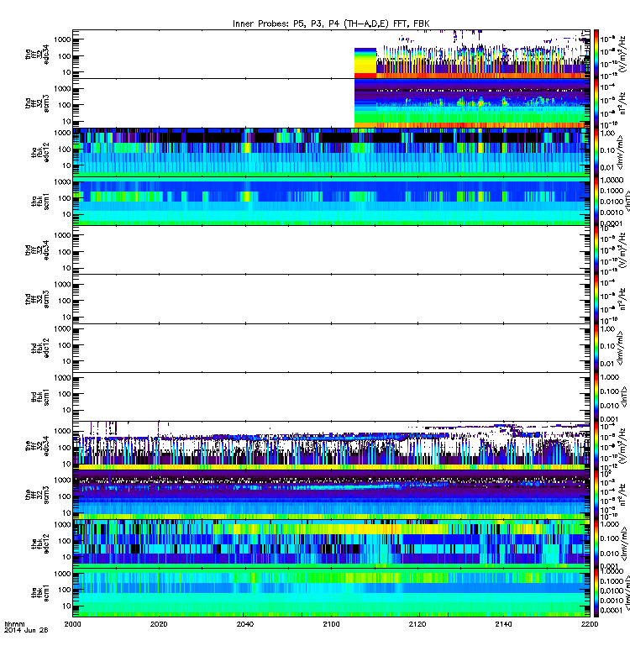Click the color bar beside the fff edc34
This screenshot has height=672, width=630.
pos(596,446)
